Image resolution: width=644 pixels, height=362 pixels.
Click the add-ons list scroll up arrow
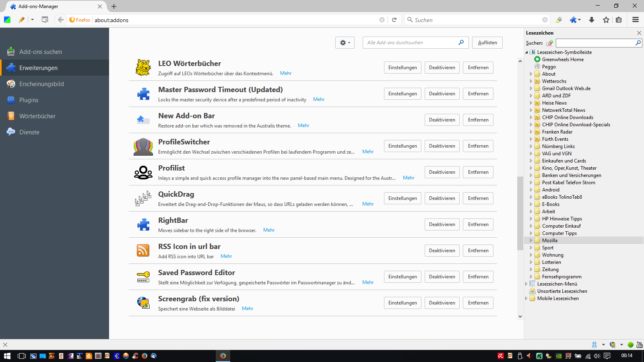coord(520,61)
